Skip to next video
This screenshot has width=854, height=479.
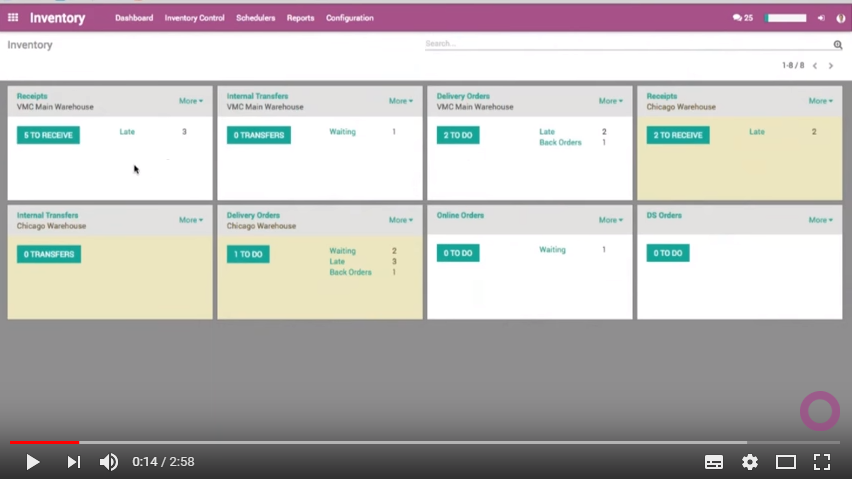tap(73, 462)
